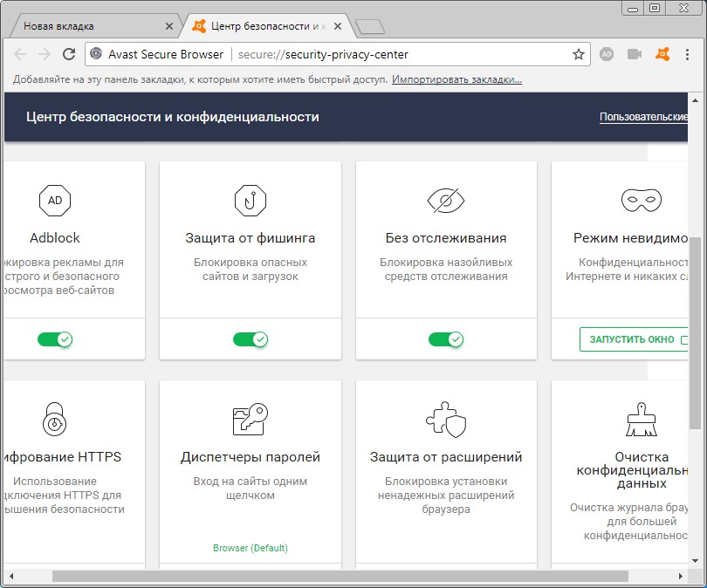Click the Блокировка назойливых средств отслеживания text
The width and height of the screenshot is (707, 588).
446,270
